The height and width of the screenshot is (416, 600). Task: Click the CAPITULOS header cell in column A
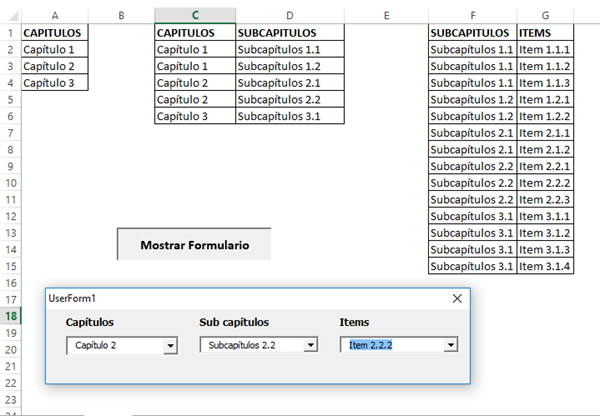(x=54, y=32)
